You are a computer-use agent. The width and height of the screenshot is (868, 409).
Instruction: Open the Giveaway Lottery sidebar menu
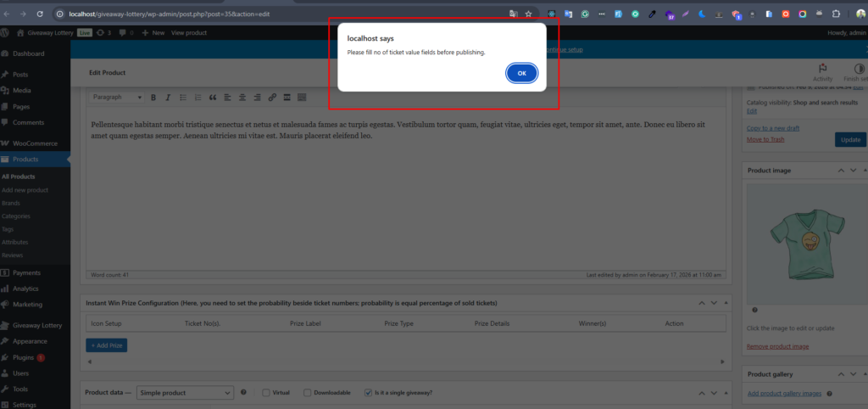(x=36, y=325)
